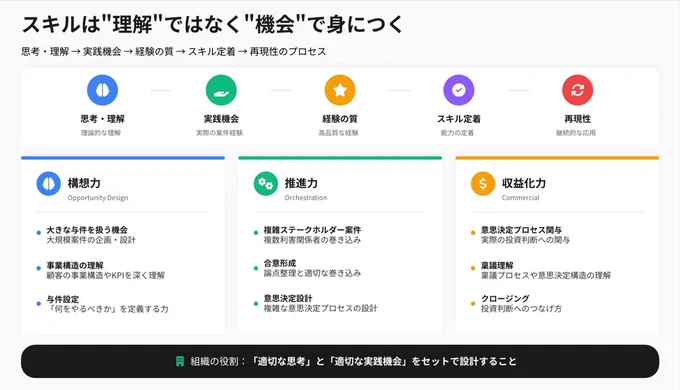Click the 高品質な経験 caption
This screenshot has height=390, width=680.
click(x=339, y=133)
